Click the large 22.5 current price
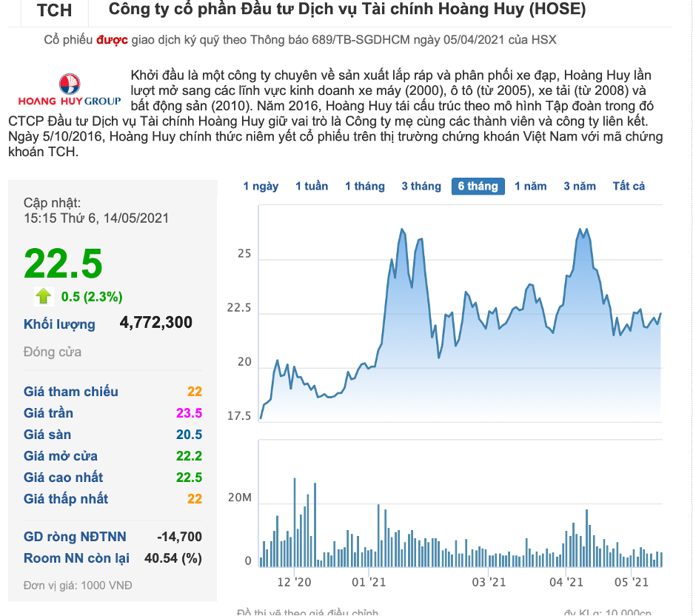The height and width of the screenshot is (616, 693). coord(63,264)
